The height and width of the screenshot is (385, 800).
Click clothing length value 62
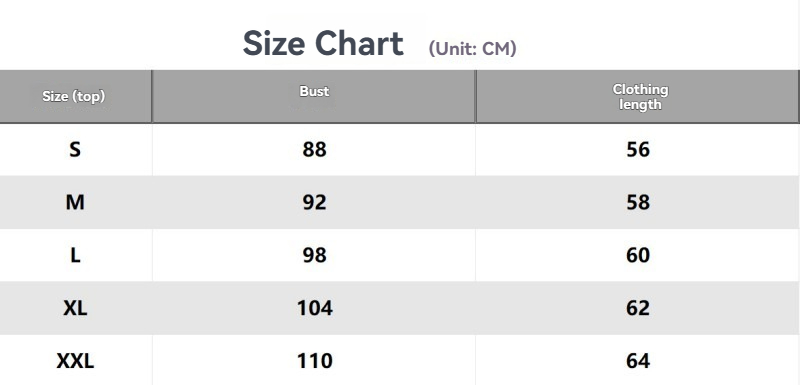[x=638, y=308]
